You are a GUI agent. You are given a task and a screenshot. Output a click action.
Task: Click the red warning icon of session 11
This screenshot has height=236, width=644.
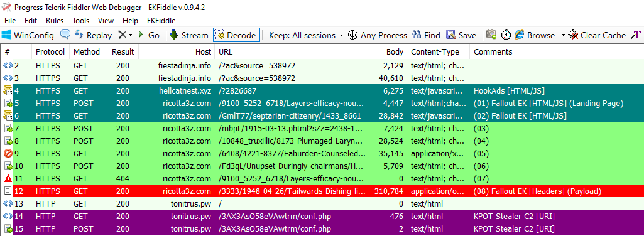8,178
